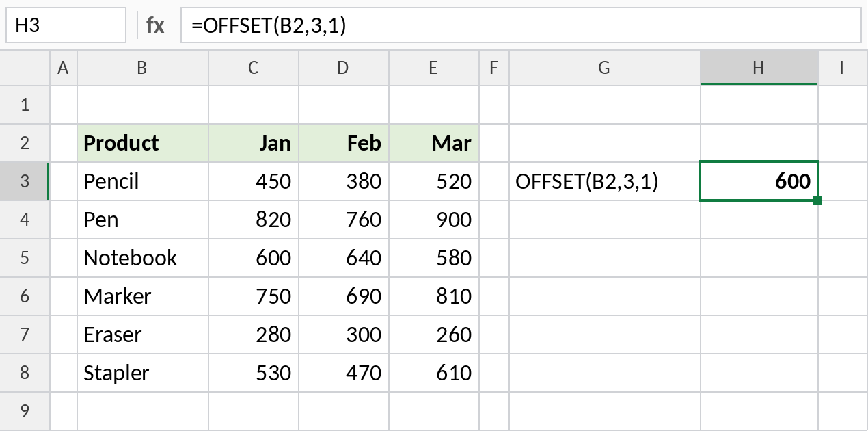Select the Pencil cell
Screen dimensions: 868x431
(x=143, y=181)
